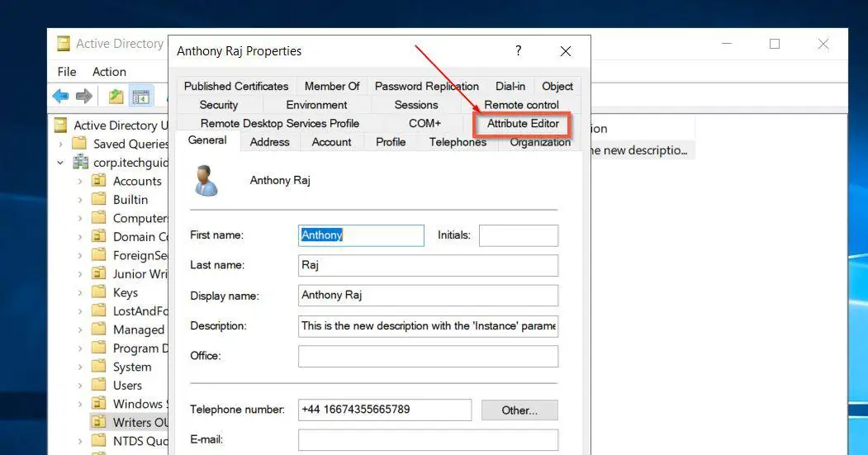Click the Other... telephone button
868x455 pixels.
(519, 410)
